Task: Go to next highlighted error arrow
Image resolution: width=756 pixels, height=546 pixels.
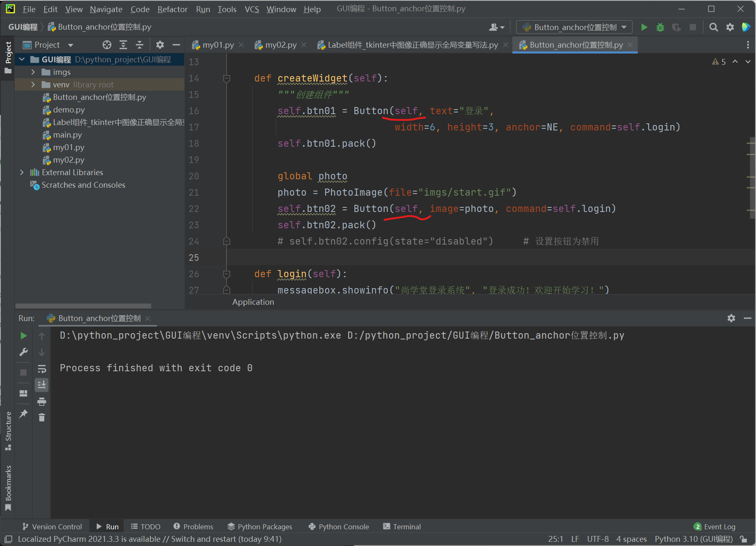Action: click(748, 61)
